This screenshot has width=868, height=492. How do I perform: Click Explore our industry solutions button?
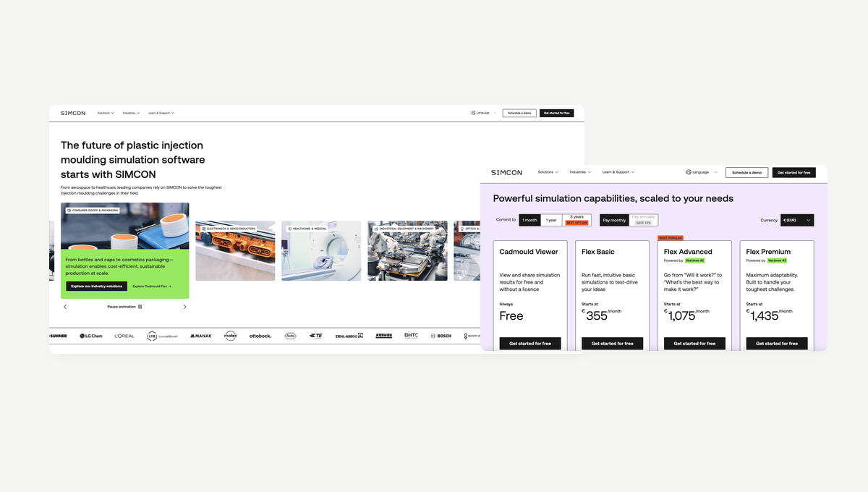point(96,287)
